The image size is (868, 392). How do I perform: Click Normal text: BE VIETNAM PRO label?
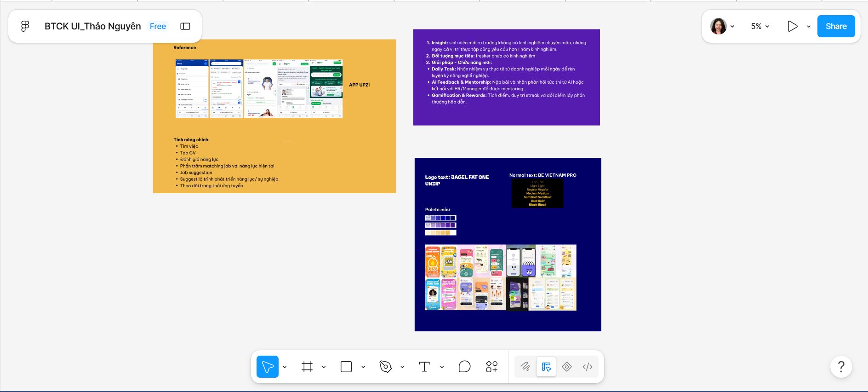pos(542,175)
